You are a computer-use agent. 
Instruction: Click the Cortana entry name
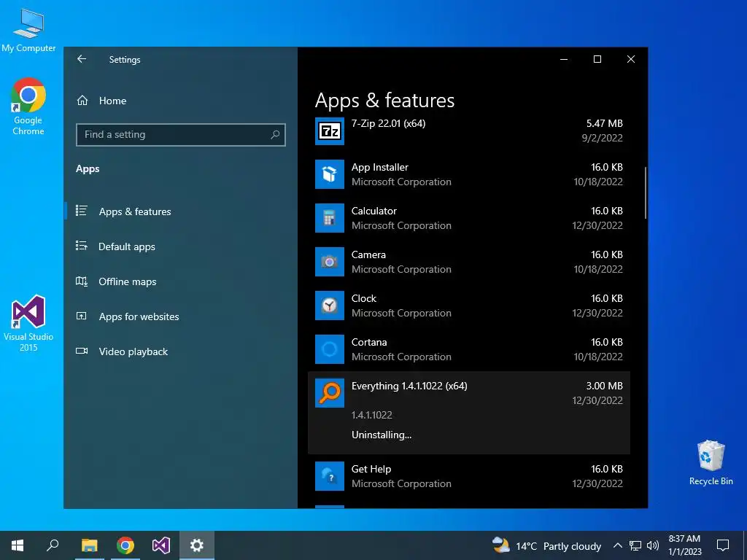pos(369,343)
